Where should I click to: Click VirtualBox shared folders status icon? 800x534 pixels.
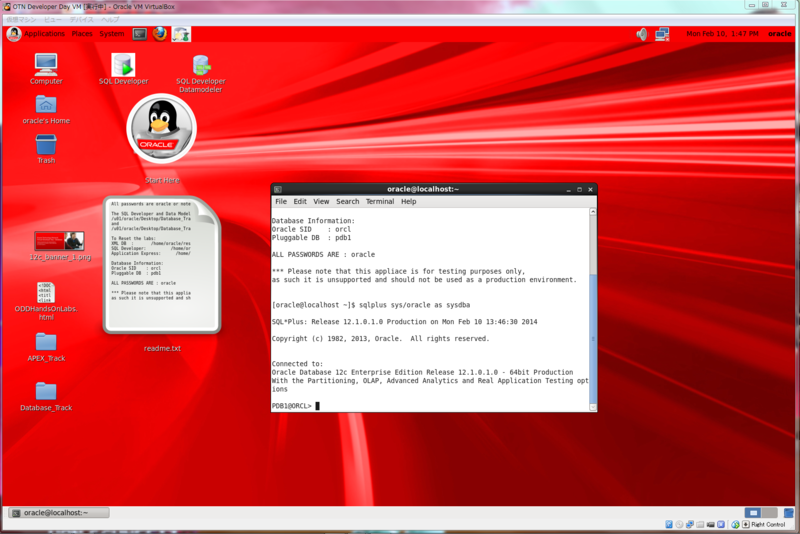(x=700, y=524)
